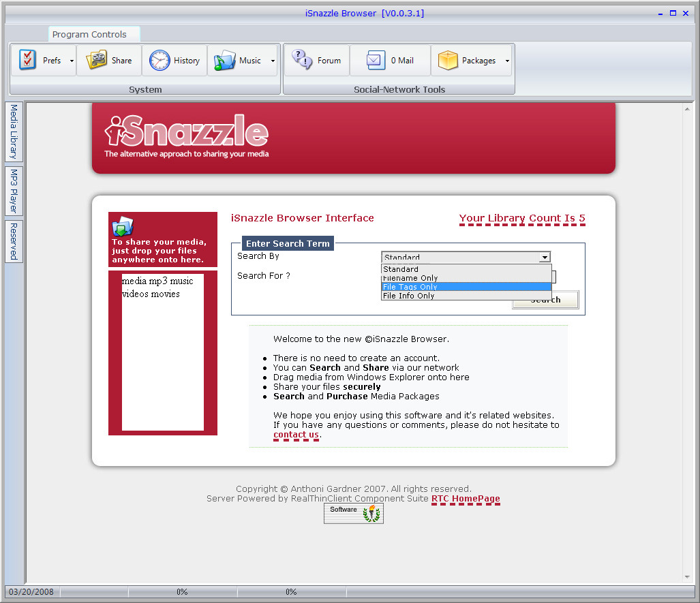700x603 pixels.
Task: Click the Search By label
Action: [258, 256]
